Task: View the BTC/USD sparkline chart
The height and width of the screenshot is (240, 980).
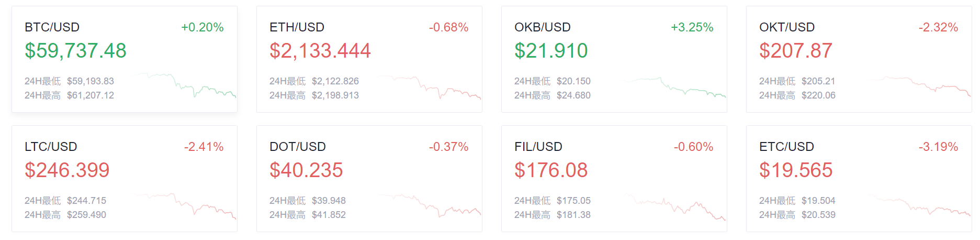Action: tap(184, 85)
